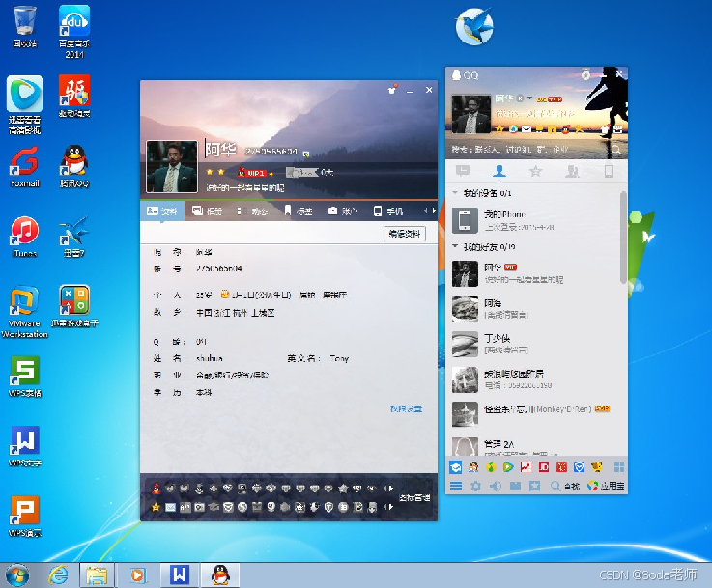Open the Foxmail desktop shortcut
The width and height of the screenshot is (712, 588).
coord(25,166)
